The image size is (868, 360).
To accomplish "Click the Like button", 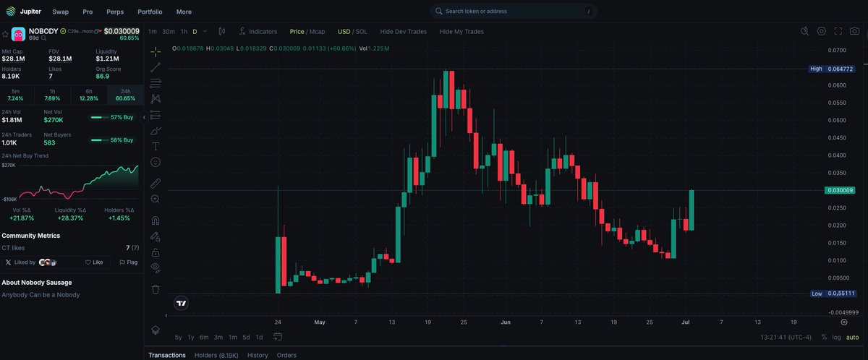I will (94, 262).
